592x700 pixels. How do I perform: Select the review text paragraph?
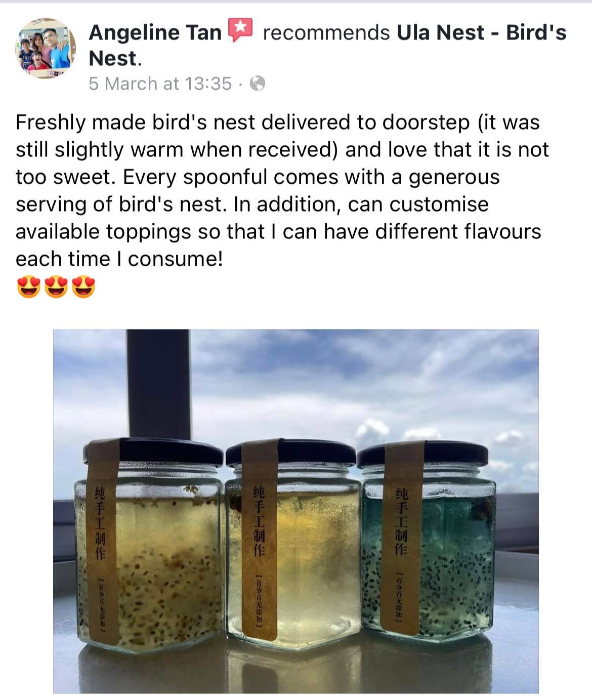pos(278,190)
